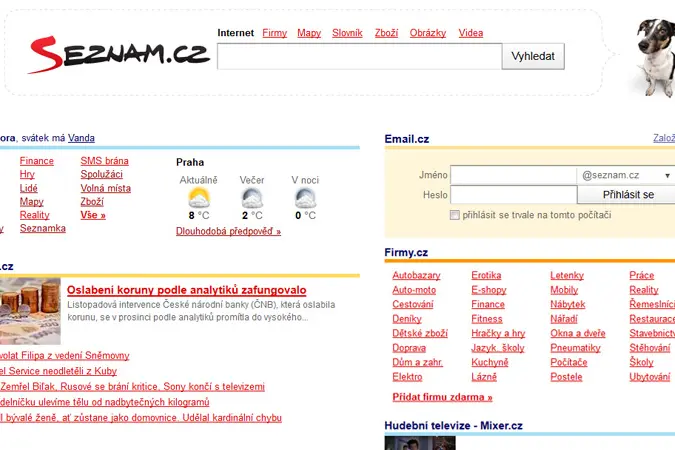
Task: Open the SMS brána link
Action: (x=104, y=161)
